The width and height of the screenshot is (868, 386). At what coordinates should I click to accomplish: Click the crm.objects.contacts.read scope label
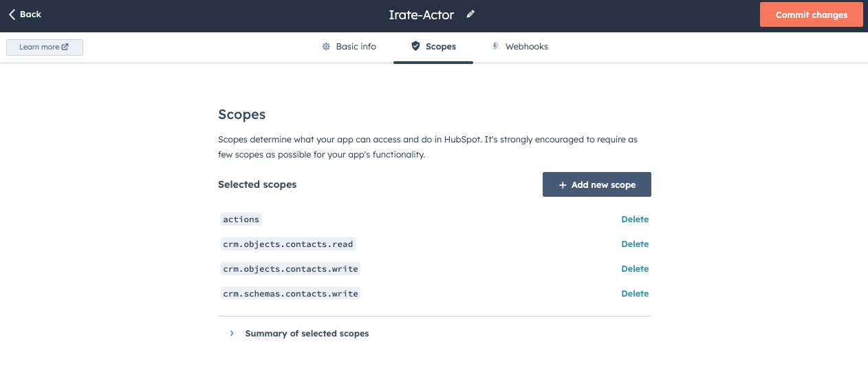pyautogui.click(x=287, y=244)
